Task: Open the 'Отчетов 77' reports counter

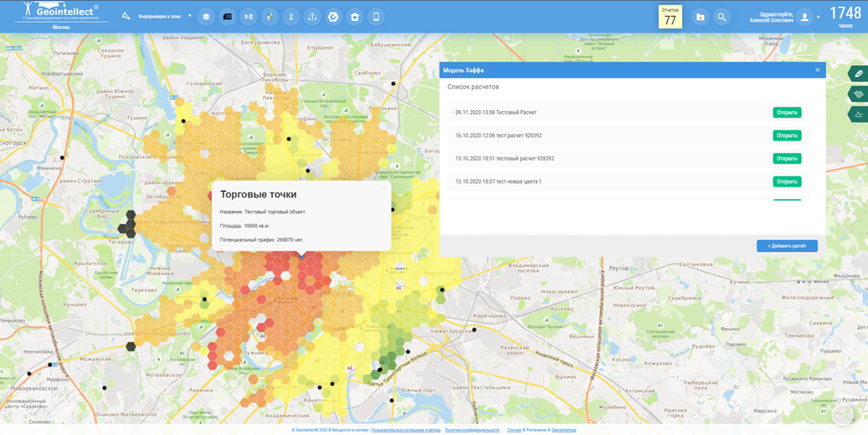Action: tap(670, 17)
